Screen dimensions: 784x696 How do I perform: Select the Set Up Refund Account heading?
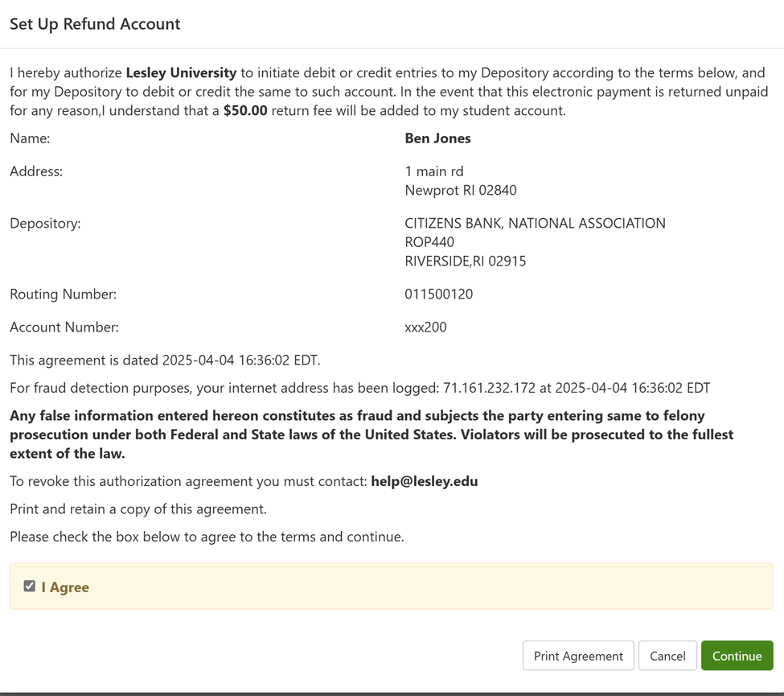pyautogui.click(x=95, y=24)
